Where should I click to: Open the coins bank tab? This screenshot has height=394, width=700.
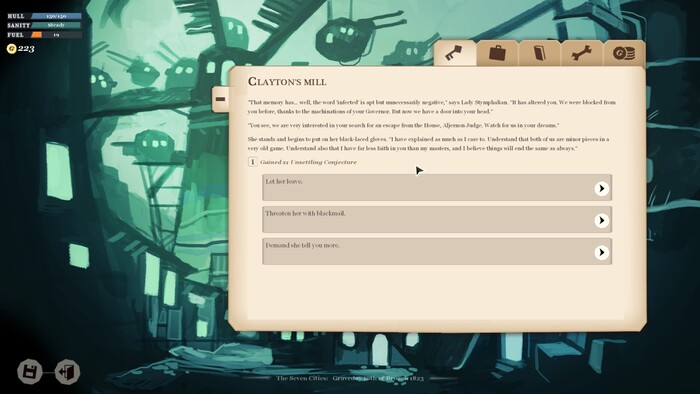(x=624, y=53)
